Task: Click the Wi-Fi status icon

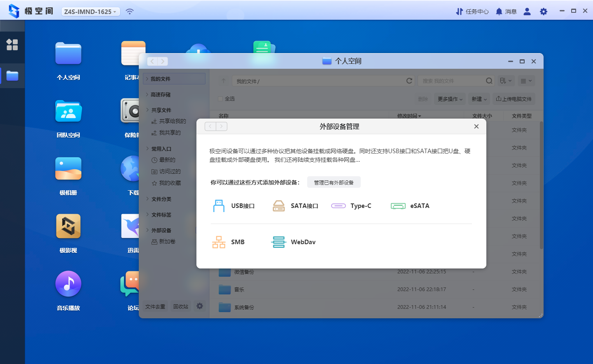Action: coord(130,12)
